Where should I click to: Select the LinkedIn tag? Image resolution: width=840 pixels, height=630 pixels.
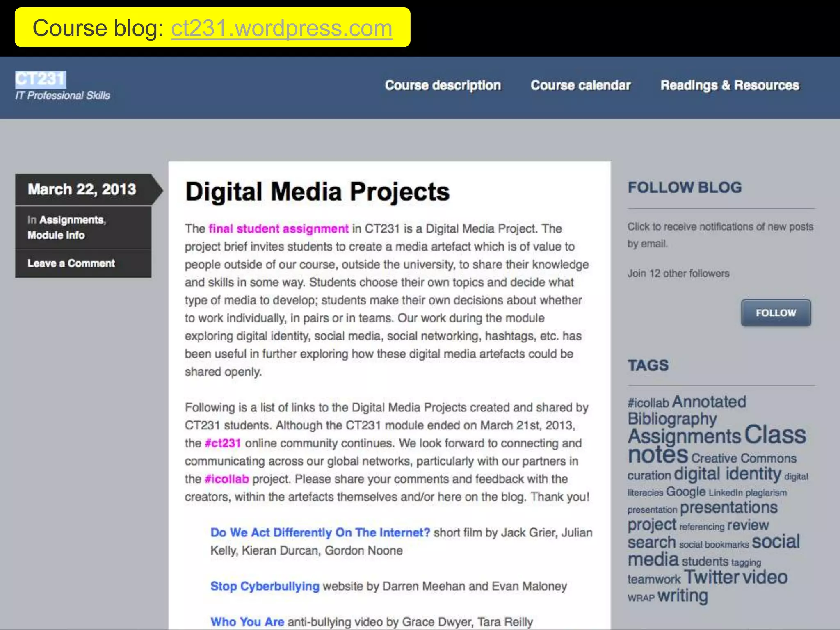726,493
